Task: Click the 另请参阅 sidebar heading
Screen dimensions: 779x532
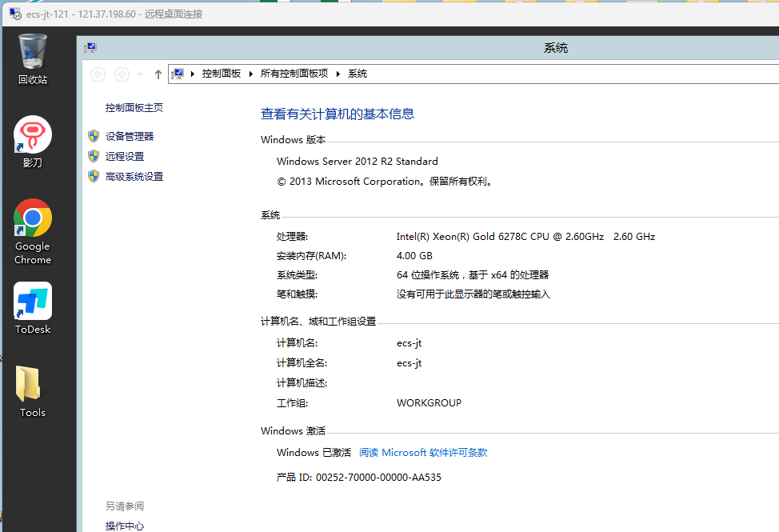Action: [124, 506]
